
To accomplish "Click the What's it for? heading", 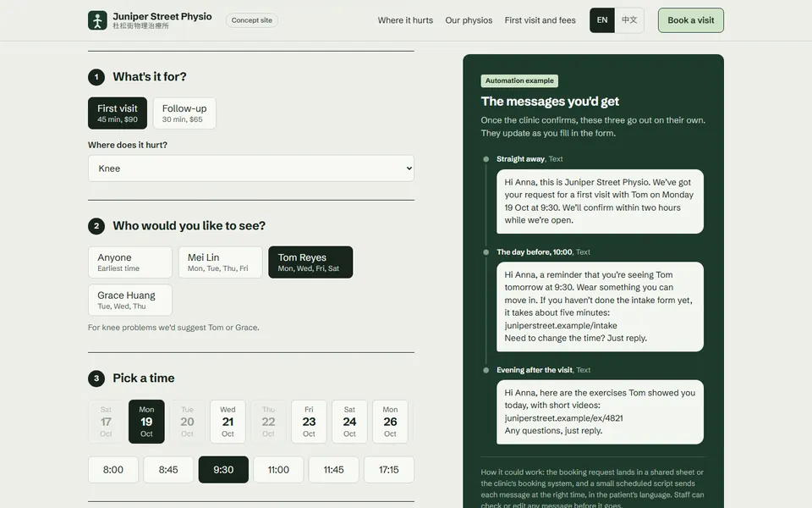I will click(150, 77).
